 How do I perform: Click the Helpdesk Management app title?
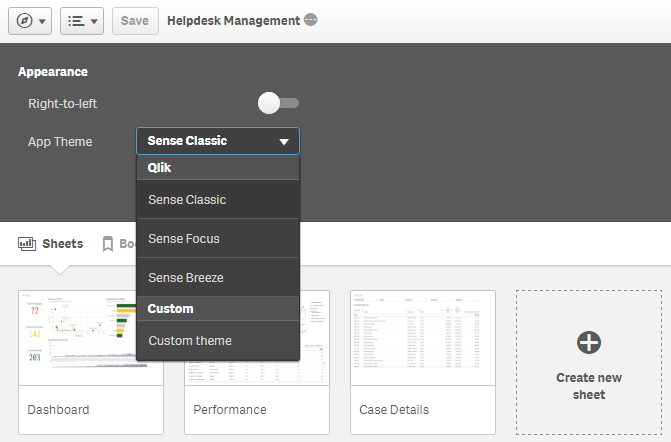click(233, 21)
